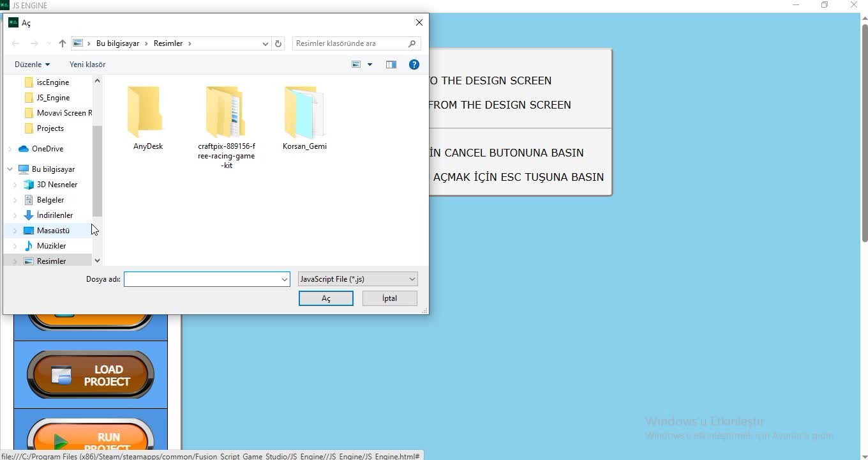Viewport: 868px width, 460px height.
Task: Click Yeni klasör to create folder
Action: point(87,65)
